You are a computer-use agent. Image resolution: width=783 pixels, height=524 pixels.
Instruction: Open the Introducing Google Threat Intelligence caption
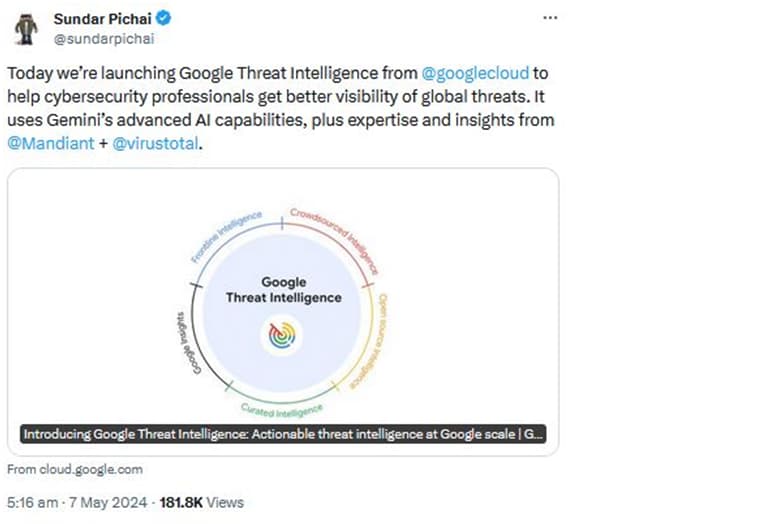tap(283, 435)
